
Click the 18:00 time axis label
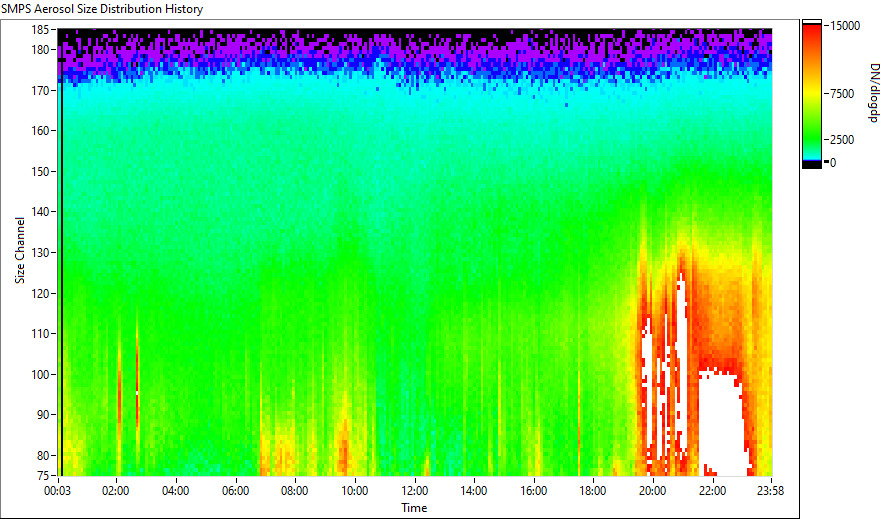[x=593, y=491]
